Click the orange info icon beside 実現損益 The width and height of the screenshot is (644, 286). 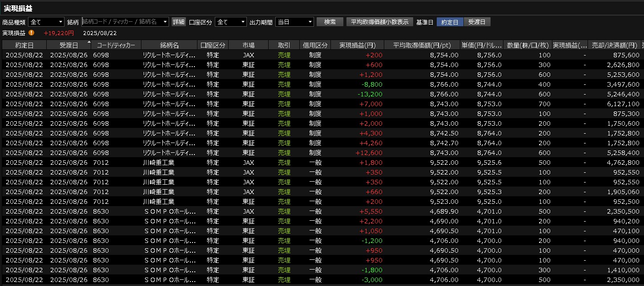coord(32,32)
